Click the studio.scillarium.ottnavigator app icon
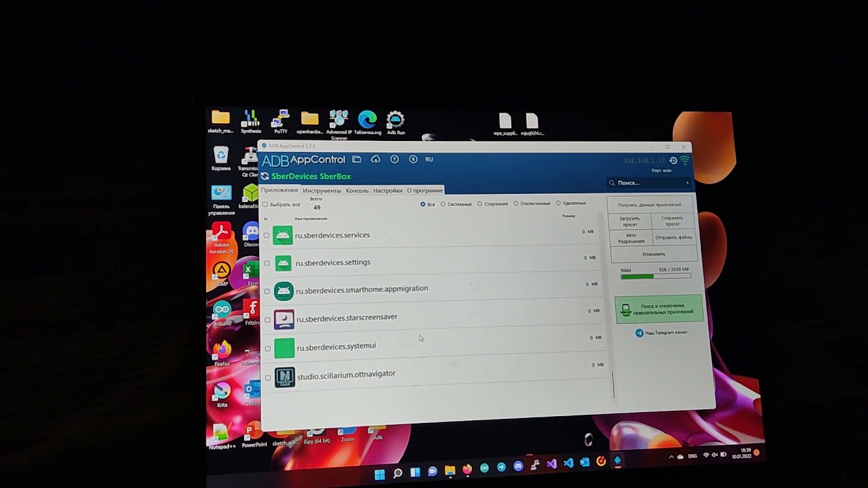 (x=285, y=378)
